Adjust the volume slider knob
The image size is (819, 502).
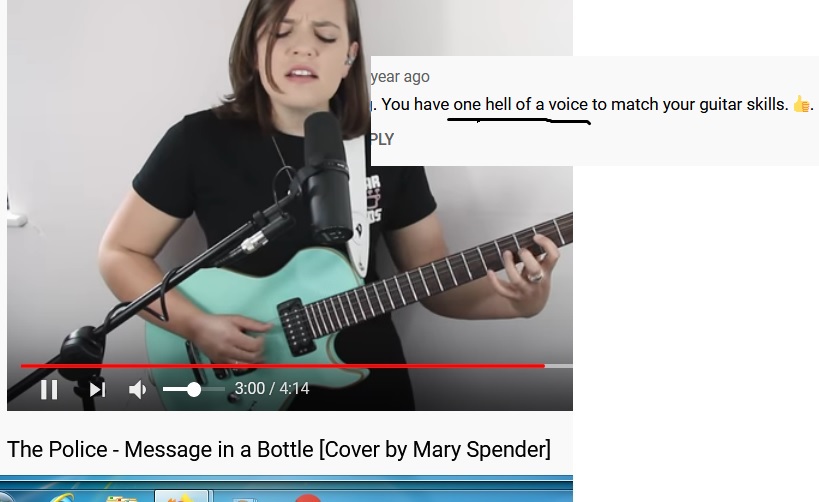pos(194,389)
